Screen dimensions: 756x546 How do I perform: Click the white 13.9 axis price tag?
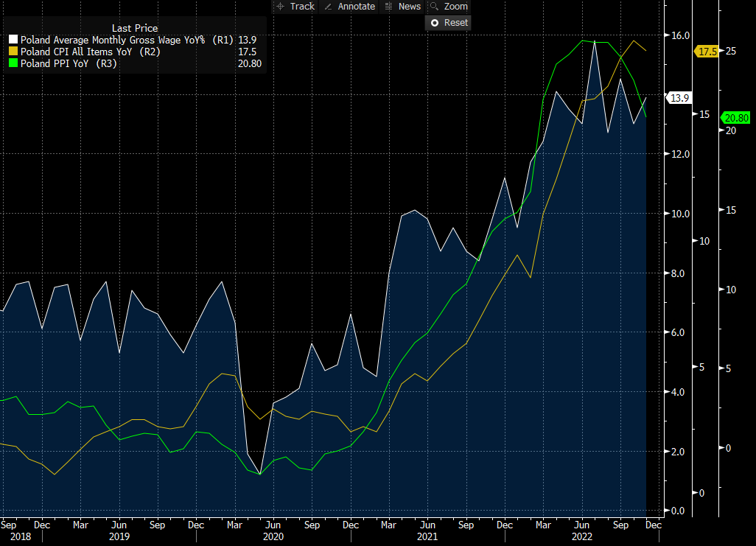point(678,98)
